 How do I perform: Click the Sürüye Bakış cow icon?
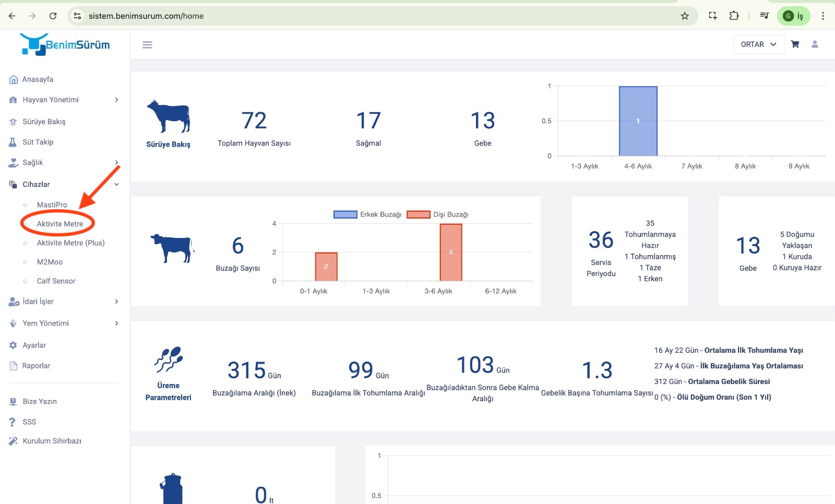168,116
